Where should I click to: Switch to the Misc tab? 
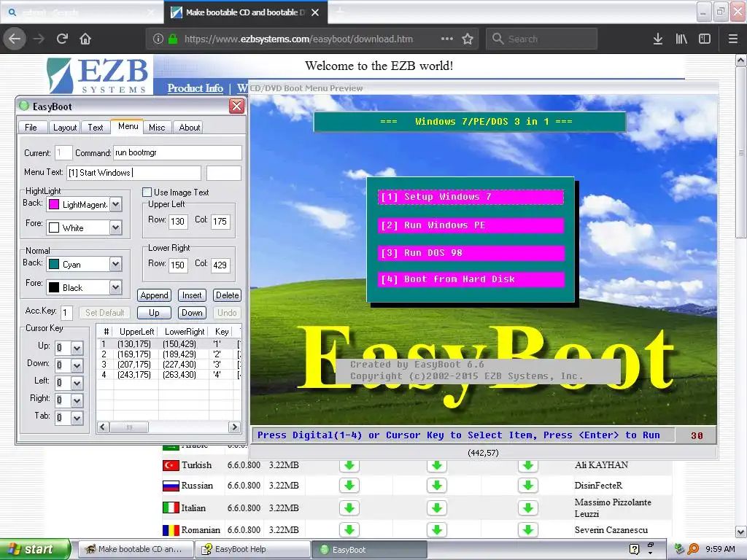(157, 127)
